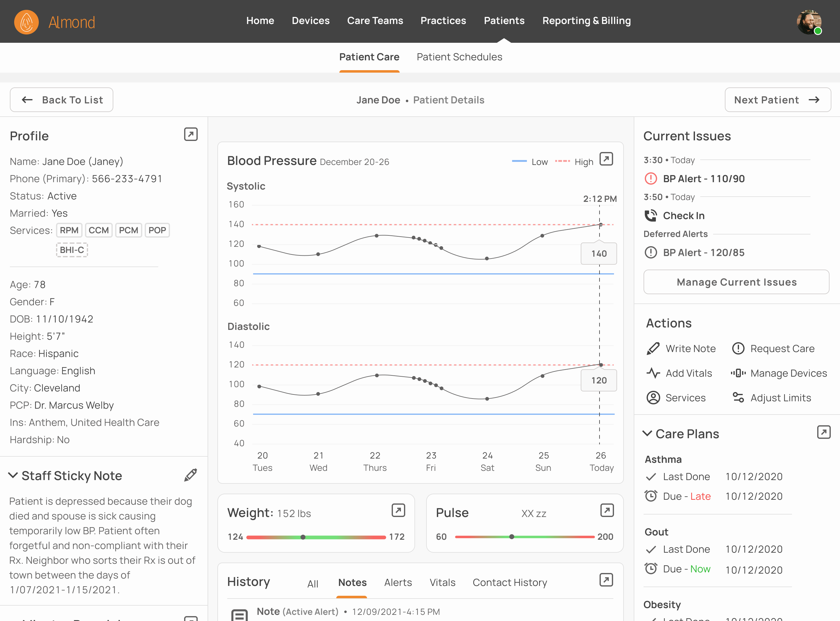Click the Add Vitals action icon
840x621 pixels.
653,373
